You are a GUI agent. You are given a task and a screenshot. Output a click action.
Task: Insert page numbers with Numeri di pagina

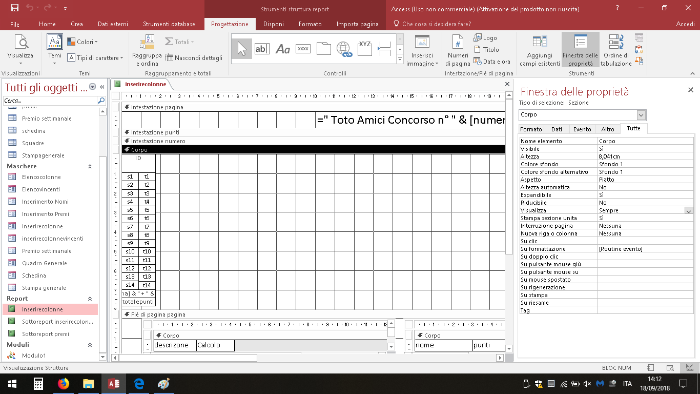pyautogui.click(x=458, y=50)
